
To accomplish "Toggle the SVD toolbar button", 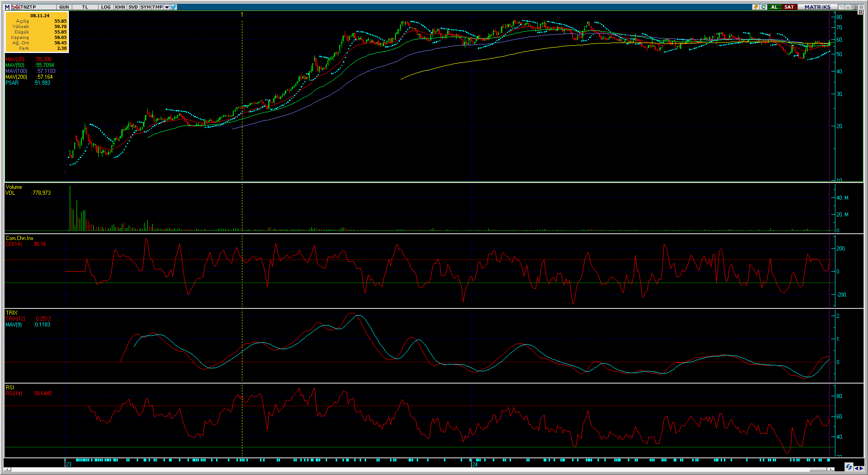I will pyautogui.click(x=133, y=7).
